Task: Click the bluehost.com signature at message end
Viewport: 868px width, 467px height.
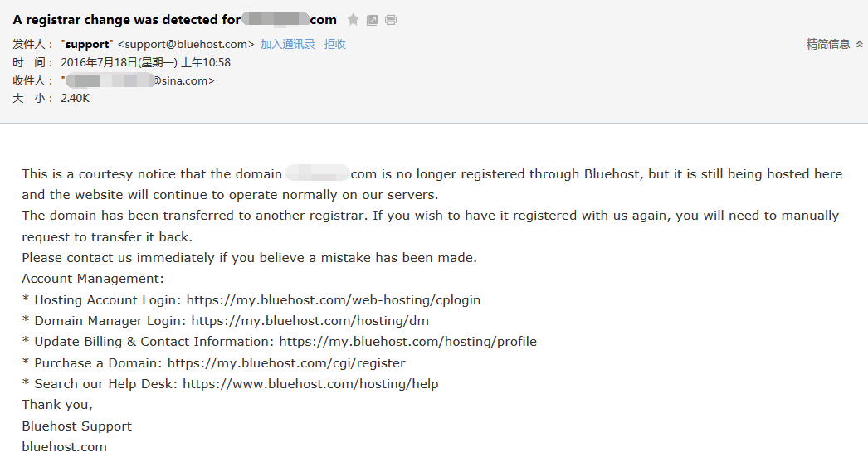Action: click(64, 446)
